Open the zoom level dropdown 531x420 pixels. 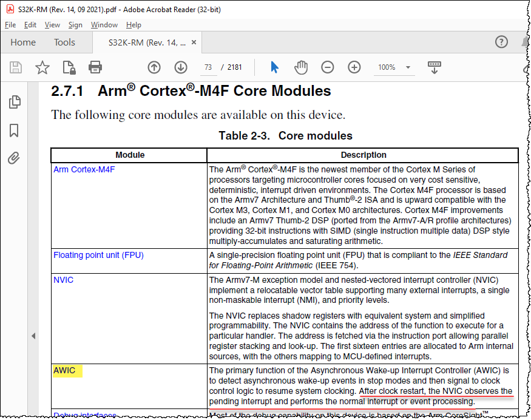pos(407,67)
